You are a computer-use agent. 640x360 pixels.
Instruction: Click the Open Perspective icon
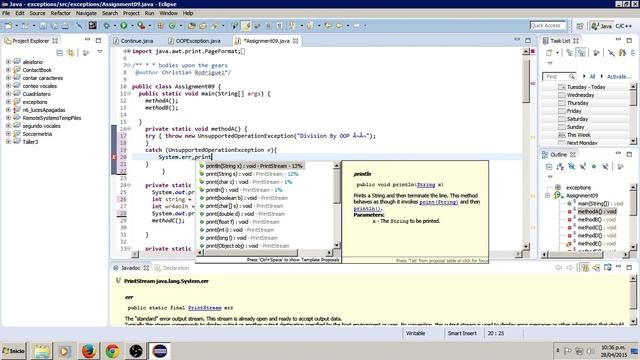coord(580,26)
